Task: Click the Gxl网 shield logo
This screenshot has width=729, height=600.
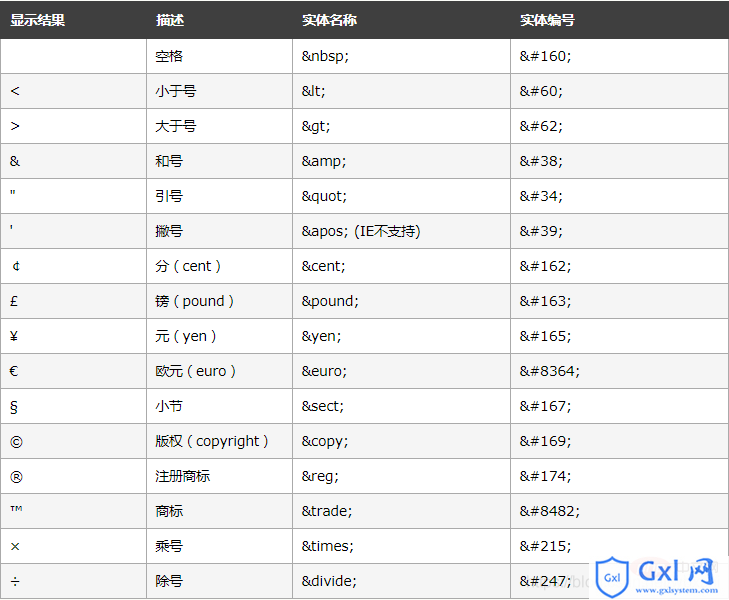Action: 612,577
